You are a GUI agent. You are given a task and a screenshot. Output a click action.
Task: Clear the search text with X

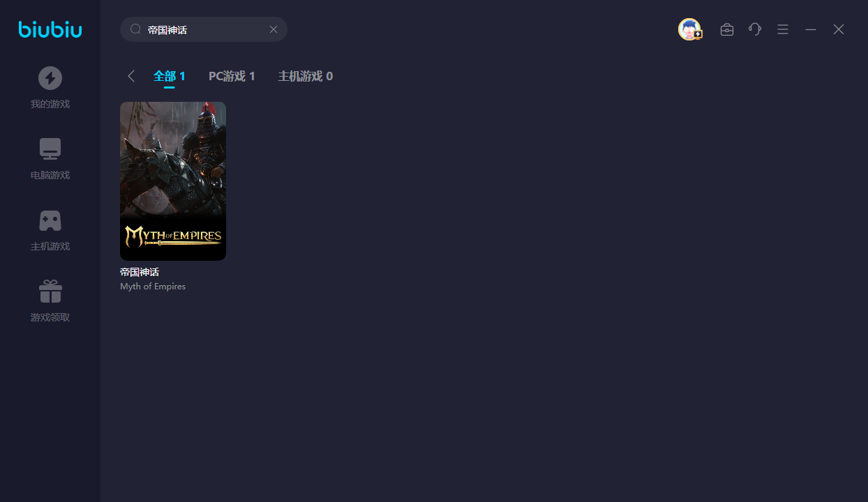tap(274, 29)
